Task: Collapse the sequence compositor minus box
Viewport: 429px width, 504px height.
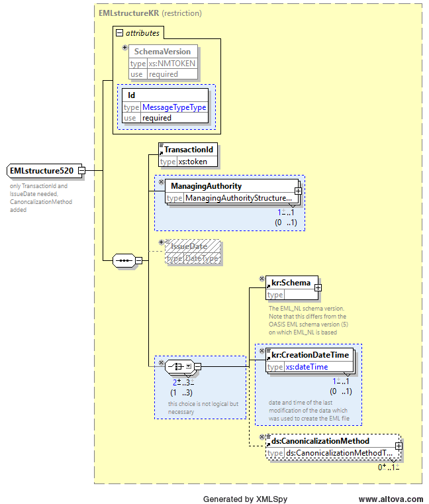Action: (x=138, y=260)
